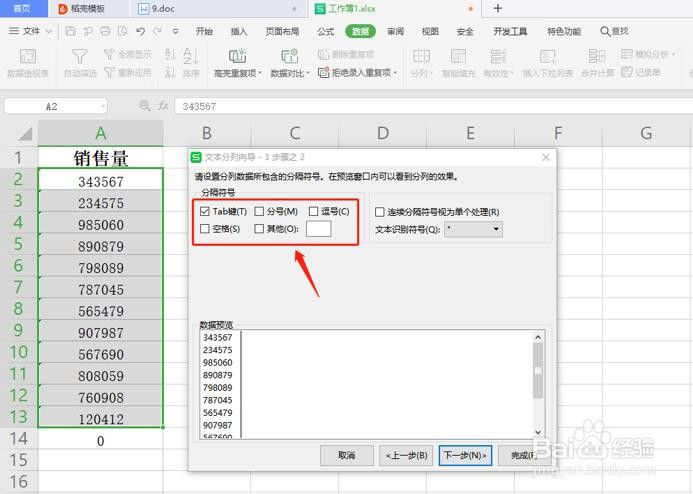Click the 数据对比 data compare icon
Image resolution: width=693 pixels, height=494 pixels.
point(289,56)
